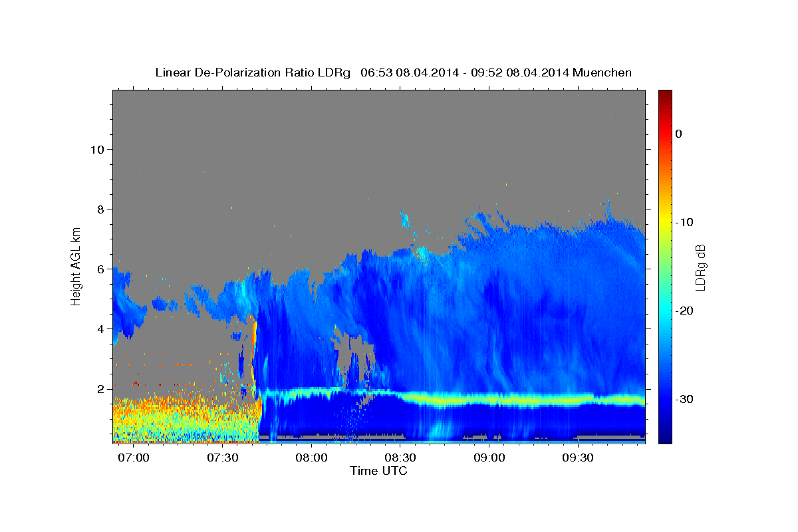Click the colorbar value -20 label

685,311
